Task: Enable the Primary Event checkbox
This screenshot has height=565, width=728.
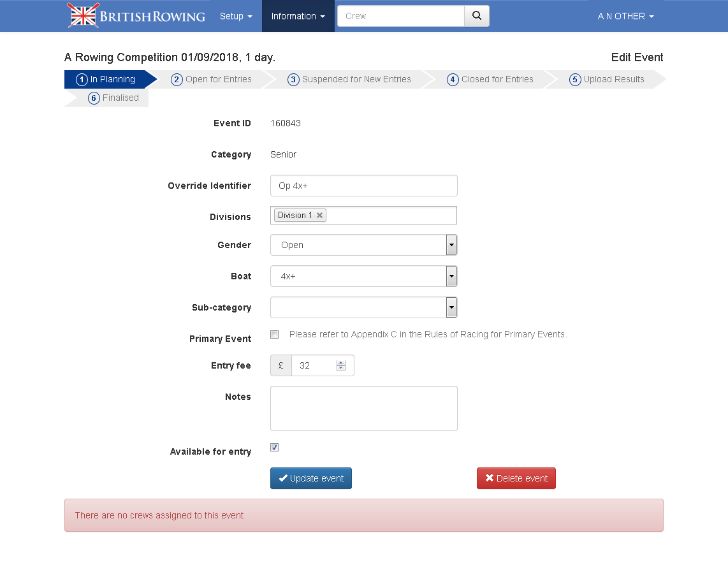Action: tap(275, 334)
